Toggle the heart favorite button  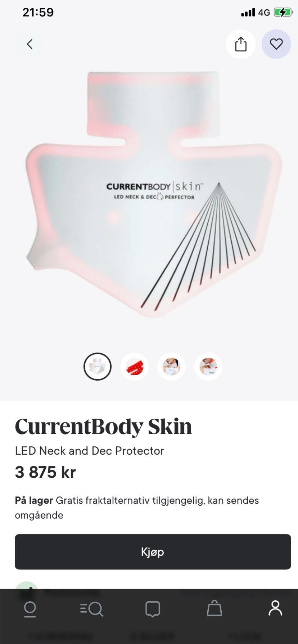pyautogui.click(x=276, y=44)
